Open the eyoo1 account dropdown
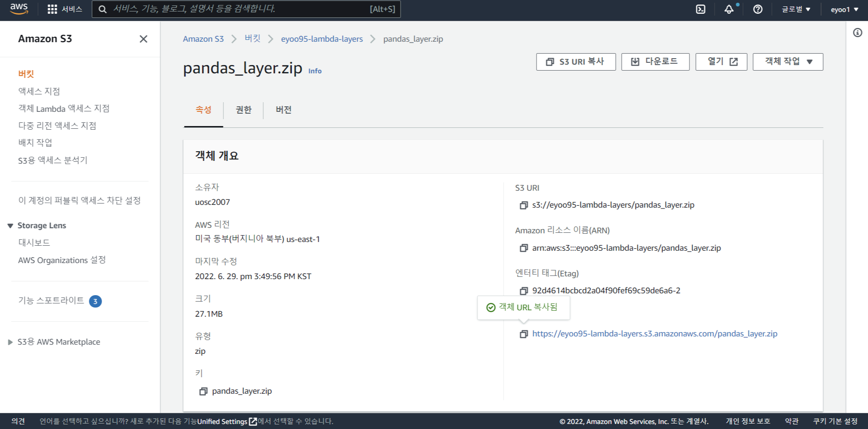The image size is (868, 429). [845, 9]
